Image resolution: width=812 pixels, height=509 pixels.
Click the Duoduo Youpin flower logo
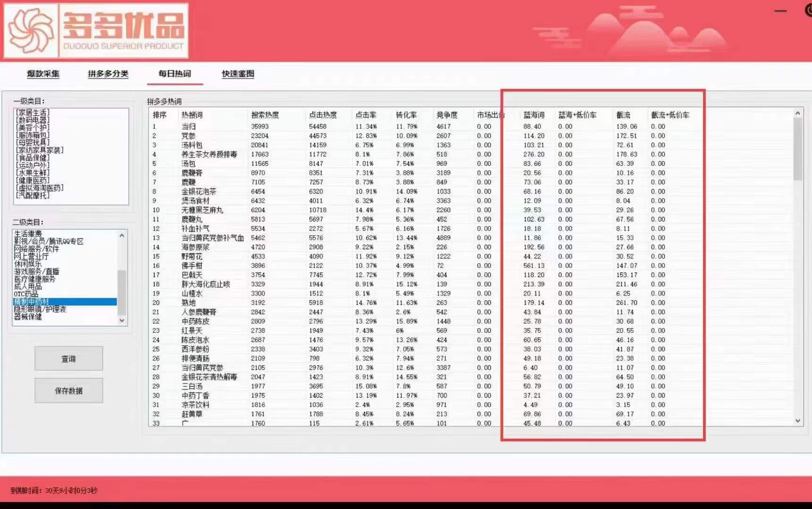(x=31, y=31)
